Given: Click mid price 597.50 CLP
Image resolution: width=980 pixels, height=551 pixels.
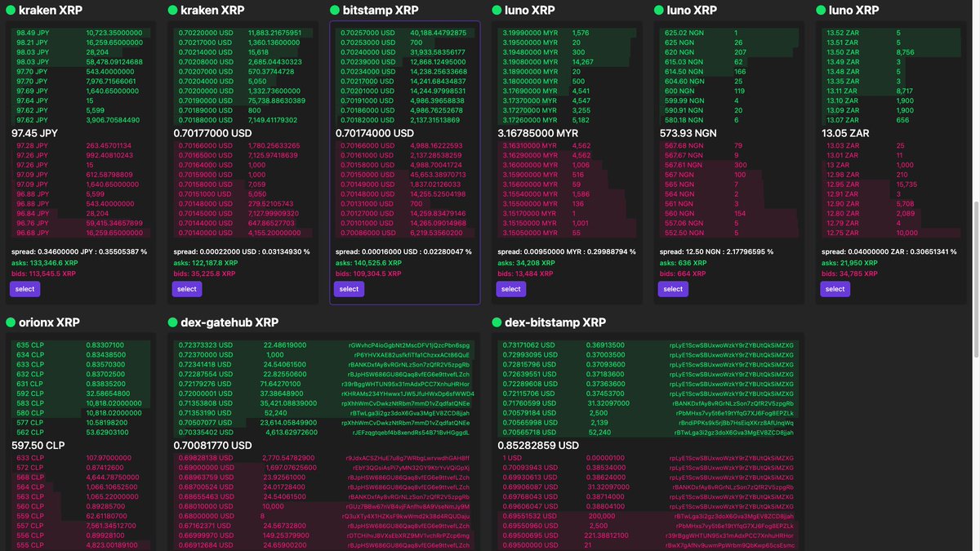Looking at the screenshot, I should (x=38, y=446).
